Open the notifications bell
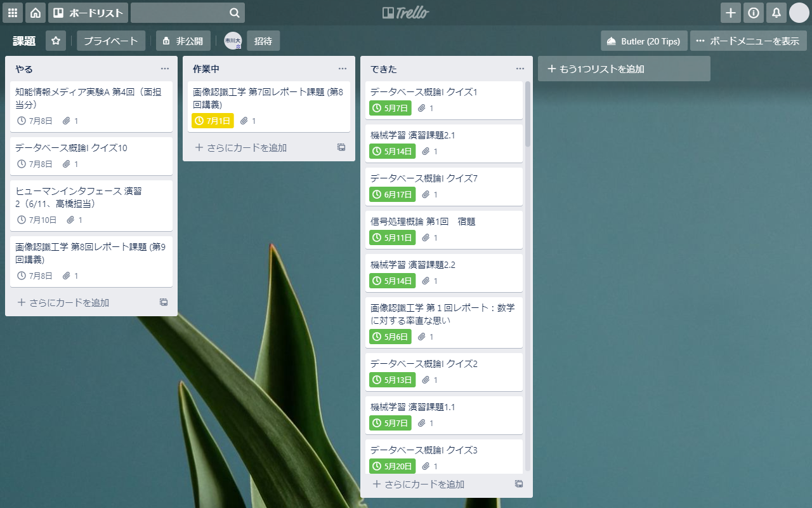 point(776,12)
